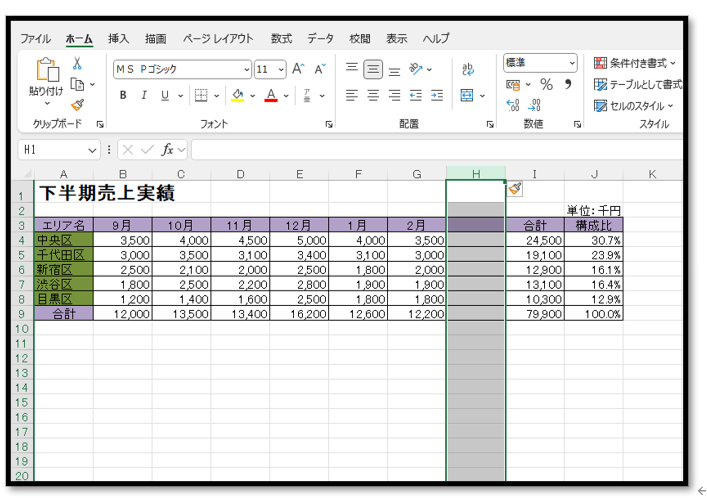The image size is (707, 500).
Task: Open the ファイル tab
Action: [x=35, y=39]
